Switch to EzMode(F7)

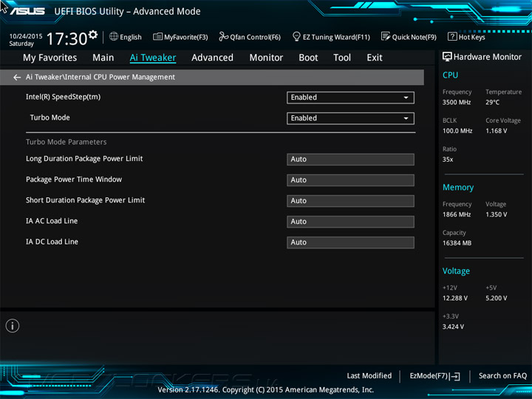tap(434, 376)
